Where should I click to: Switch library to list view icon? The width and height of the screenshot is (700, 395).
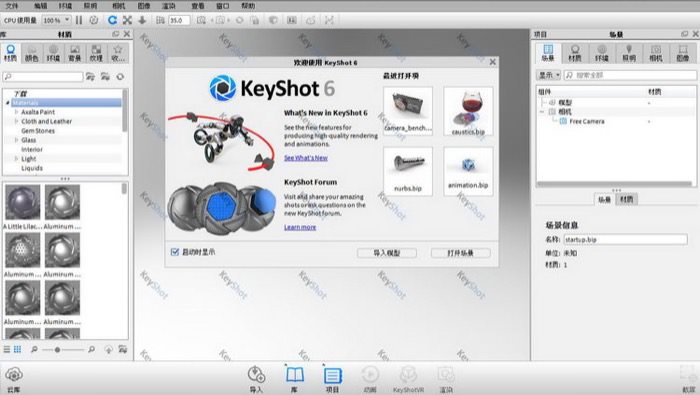[x=7, y=349]
